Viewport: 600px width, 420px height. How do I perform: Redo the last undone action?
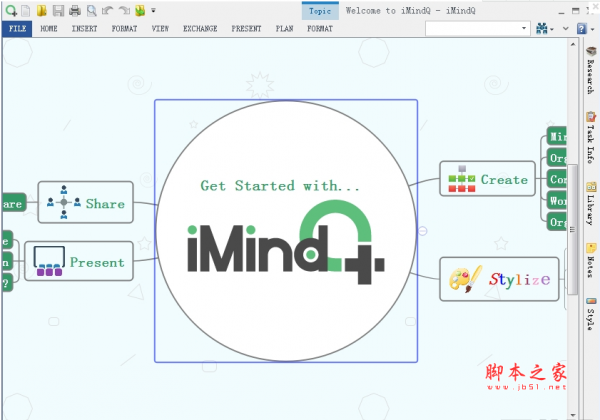point(124,11)
